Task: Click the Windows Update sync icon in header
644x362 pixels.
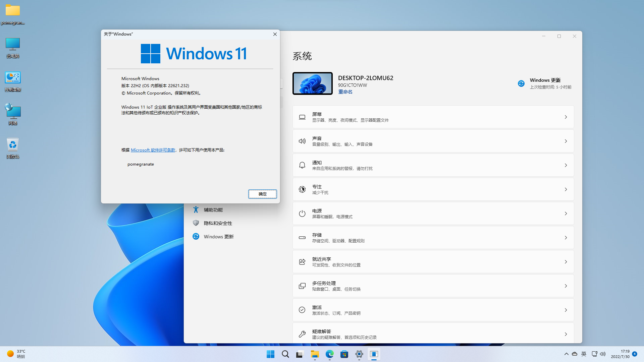Action: point(521,83)
